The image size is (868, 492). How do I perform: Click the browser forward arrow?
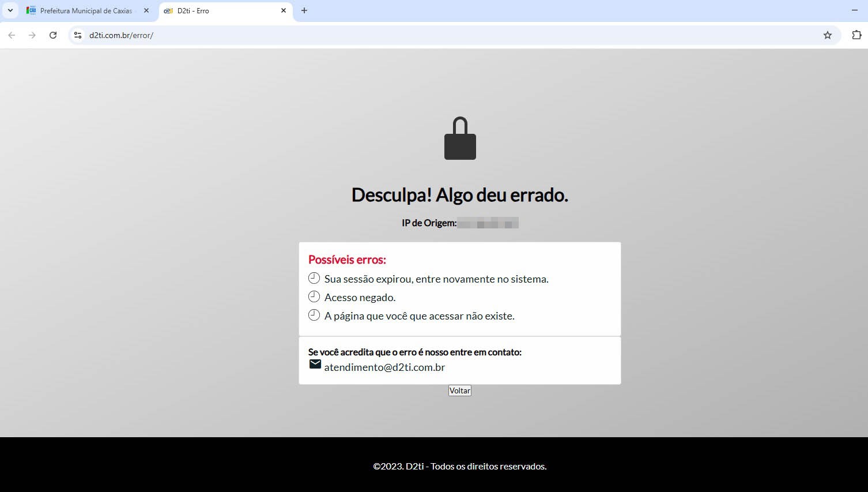[x=32, y=35]
